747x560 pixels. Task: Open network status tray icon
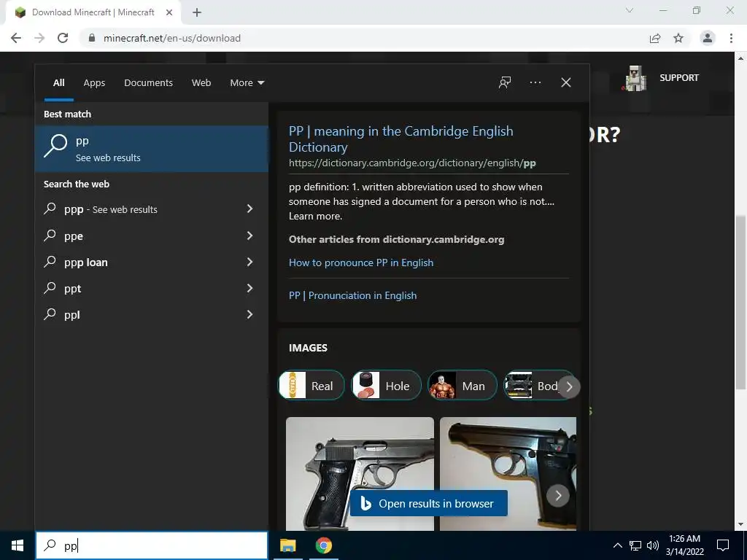[x=635, y=545]
